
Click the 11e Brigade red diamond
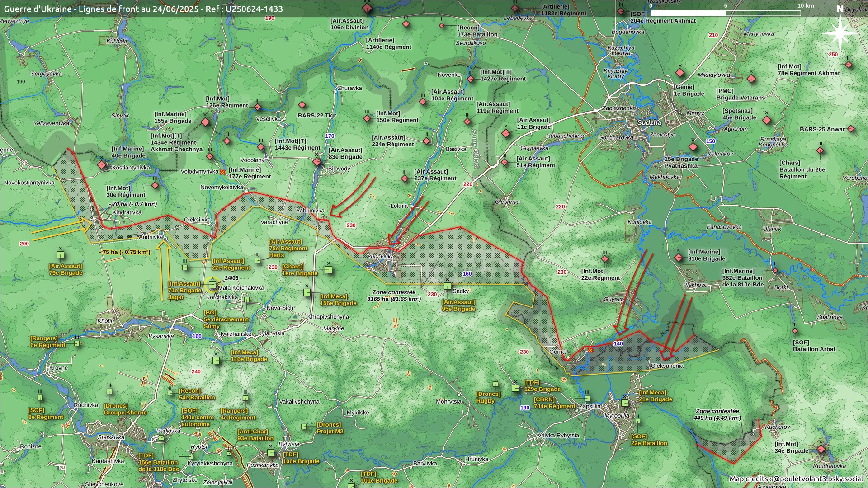pyautogui.click(x=506, y=134)
